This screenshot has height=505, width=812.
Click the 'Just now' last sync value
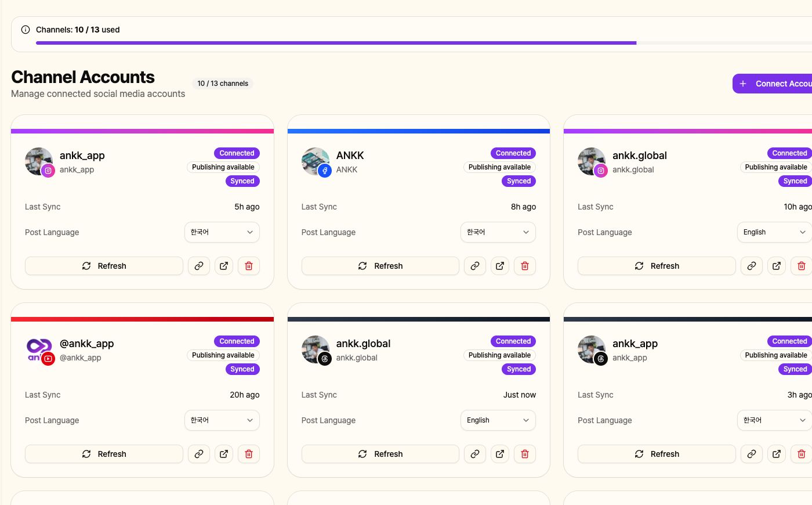tap(520, 395)
